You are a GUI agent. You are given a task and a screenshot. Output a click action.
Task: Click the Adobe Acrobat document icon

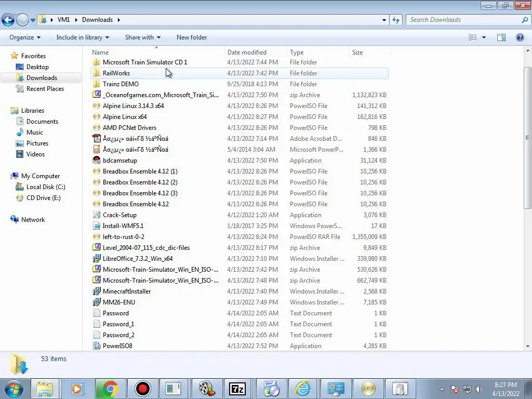[x=96, y=138]
